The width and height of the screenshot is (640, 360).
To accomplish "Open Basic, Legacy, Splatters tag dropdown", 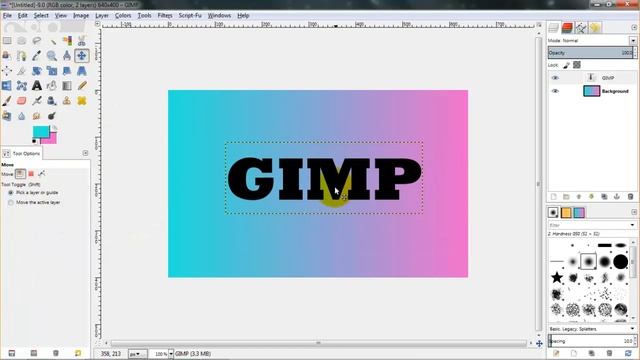I will pyautogui.click(x=632, y=329).
